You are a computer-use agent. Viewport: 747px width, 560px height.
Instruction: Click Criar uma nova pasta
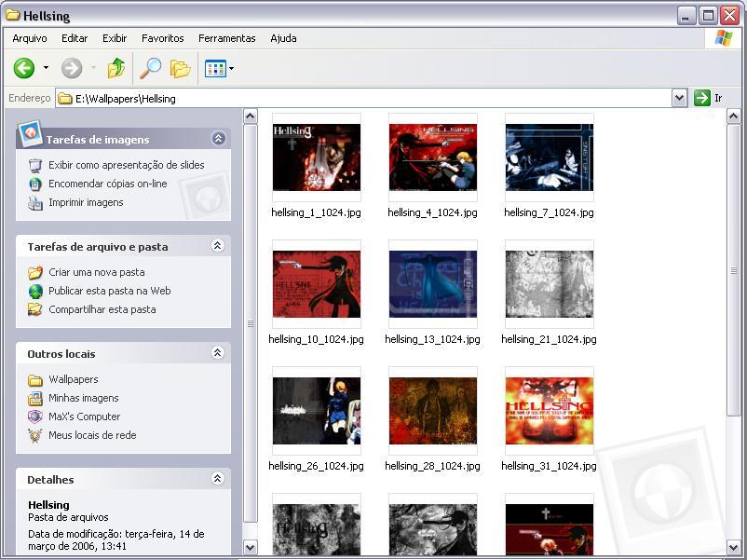pyautogui.click(x=97, y=272)
